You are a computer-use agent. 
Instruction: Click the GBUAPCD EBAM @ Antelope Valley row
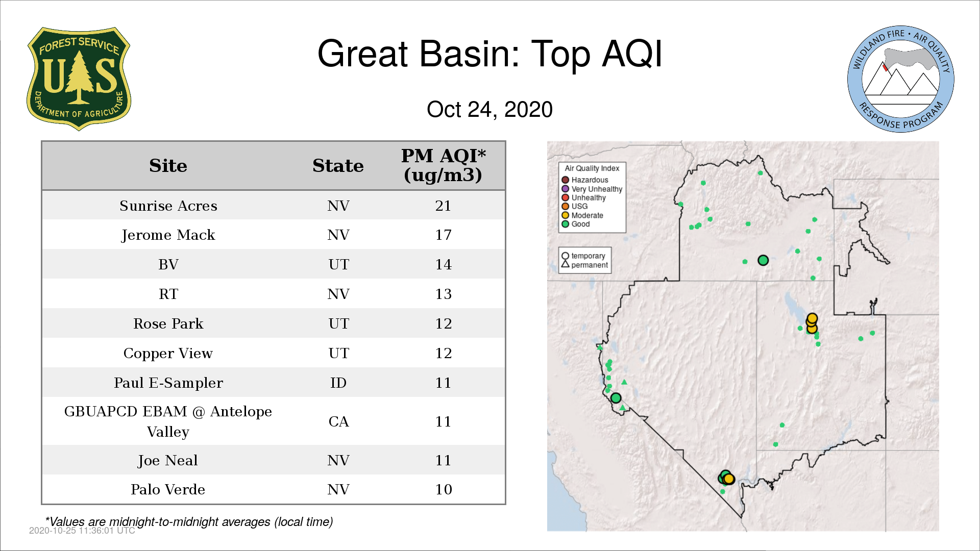click(274, 421)
